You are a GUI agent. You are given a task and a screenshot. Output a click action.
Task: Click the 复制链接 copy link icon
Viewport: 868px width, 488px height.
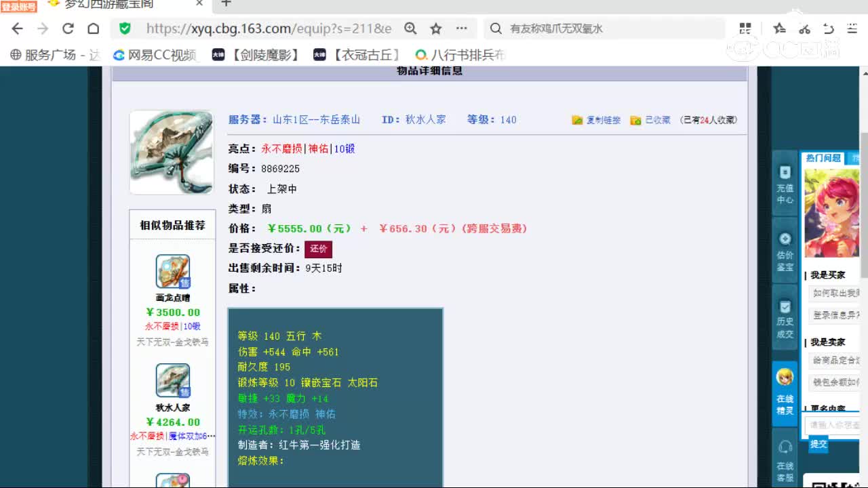point(578,120)
